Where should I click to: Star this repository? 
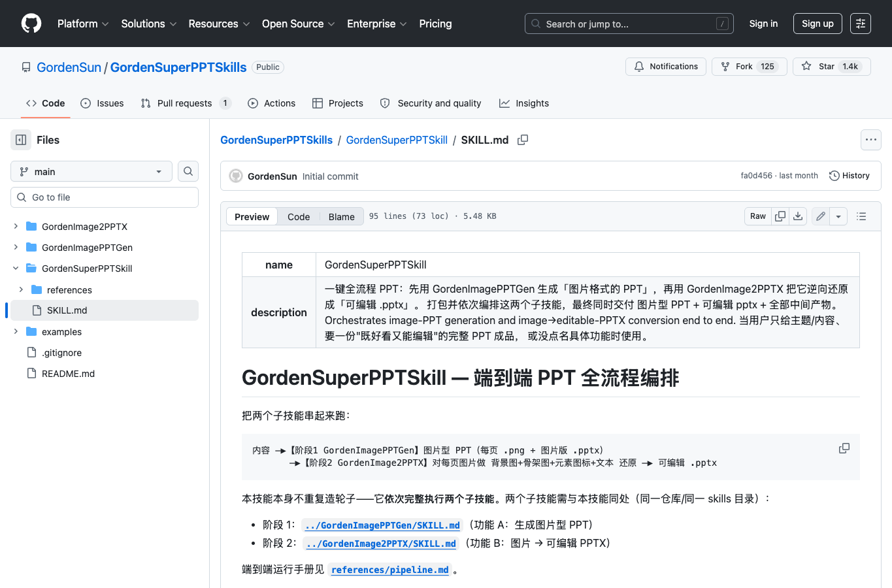tap(832, 67)
